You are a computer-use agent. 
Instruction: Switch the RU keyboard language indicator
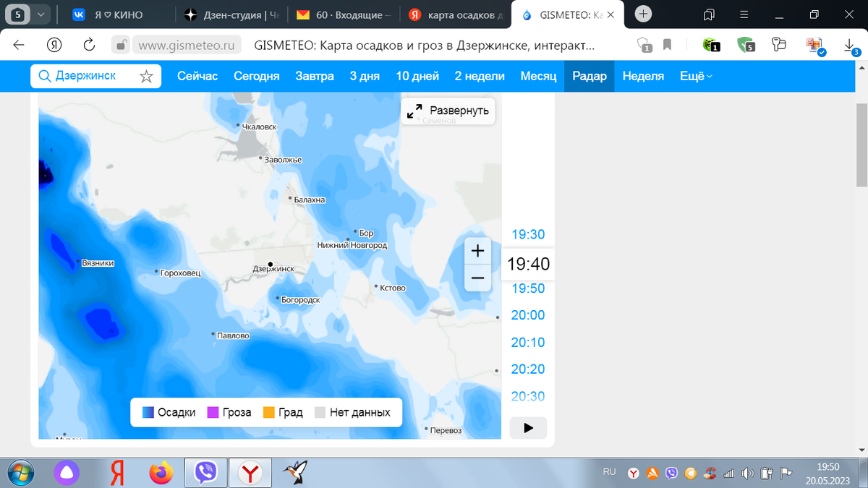click(609, 472)
